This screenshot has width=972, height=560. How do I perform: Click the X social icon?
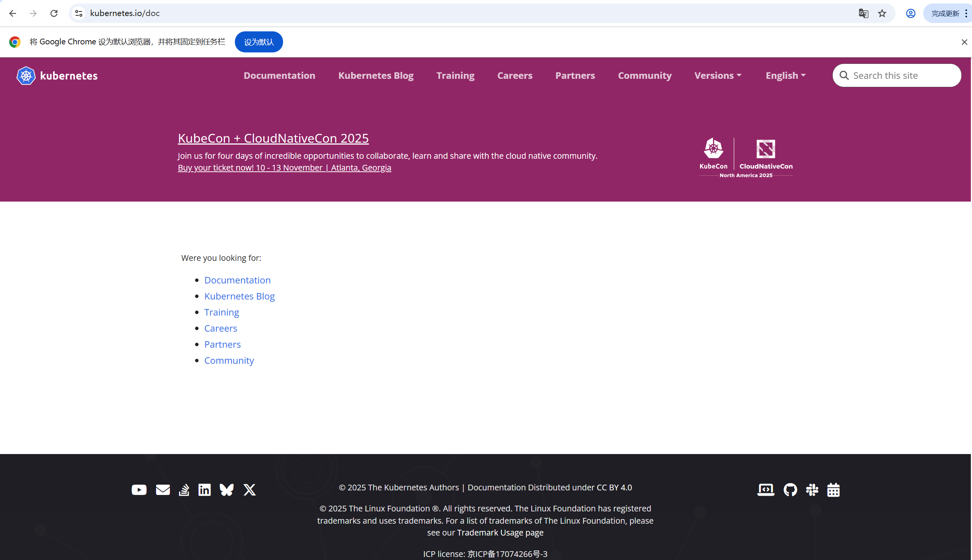pos(250,490)
